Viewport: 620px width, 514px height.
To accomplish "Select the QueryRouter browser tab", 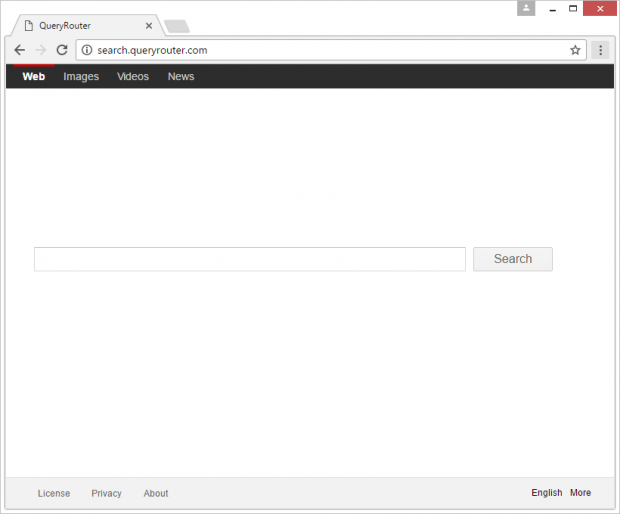I will (88, 26).
